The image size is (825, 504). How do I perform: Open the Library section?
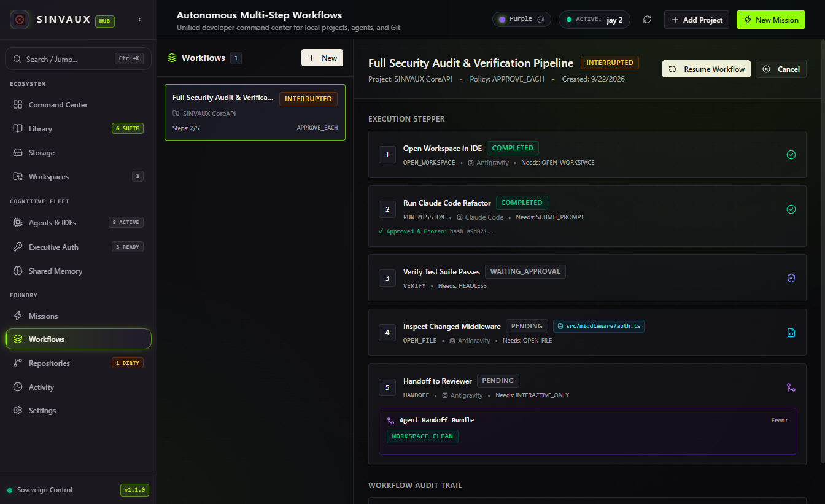click(78, 129)
